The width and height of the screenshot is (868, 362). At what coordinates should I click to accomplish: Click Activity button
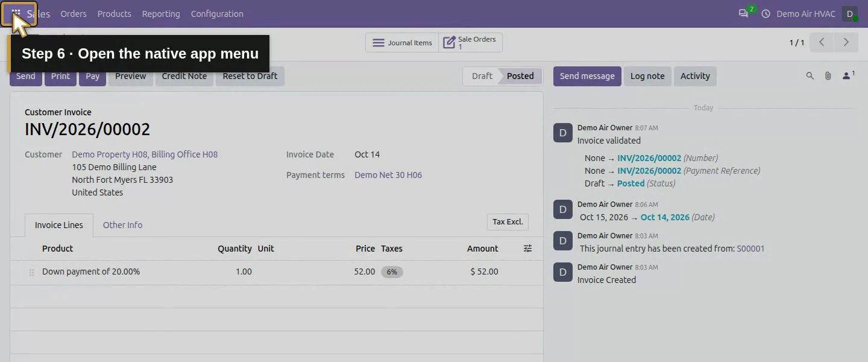point(695,76)
